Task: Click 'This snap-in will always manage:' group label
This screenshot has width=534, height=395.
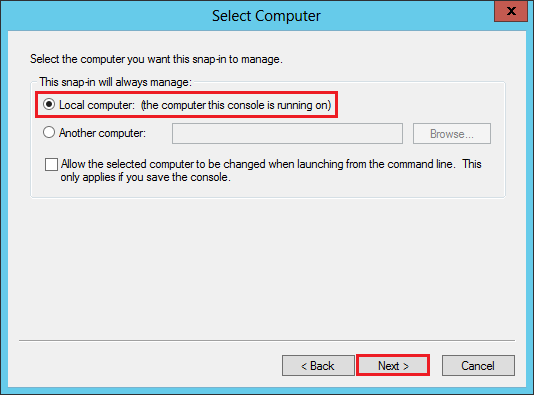Action: pos(115,82)
